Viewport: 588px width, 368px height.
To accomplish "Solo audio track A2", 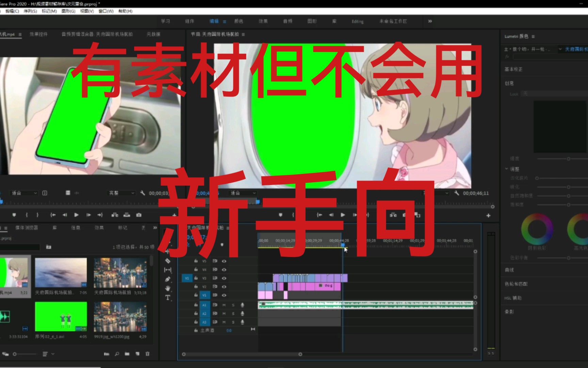I will (x=233, y=313).
